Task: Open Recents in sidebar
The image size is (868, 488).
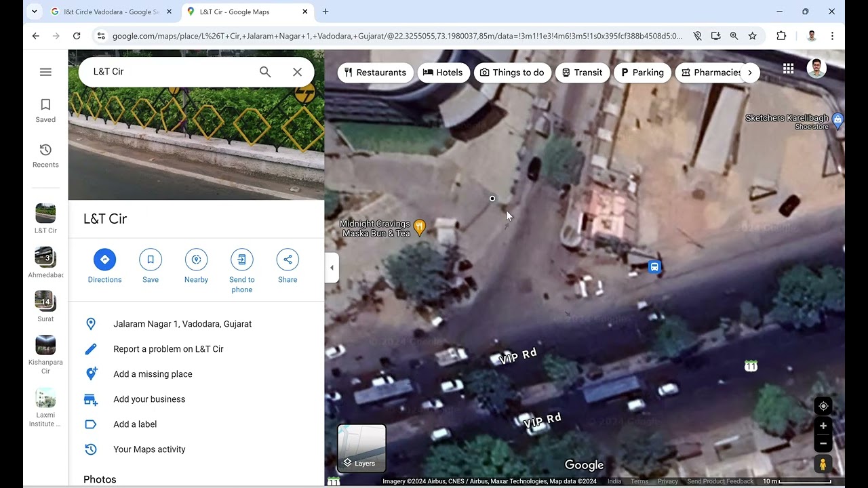Action: pos(45,156)
